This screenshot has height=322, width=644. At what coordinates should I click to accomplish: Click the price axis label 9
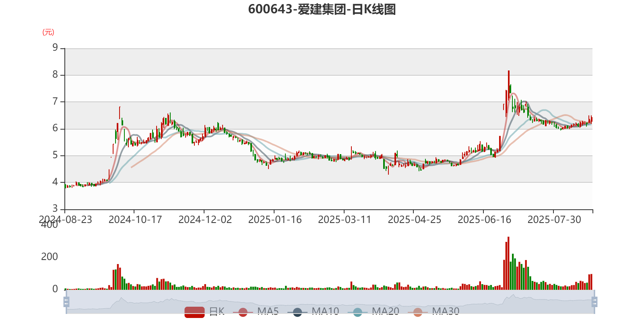pos(55,48)
